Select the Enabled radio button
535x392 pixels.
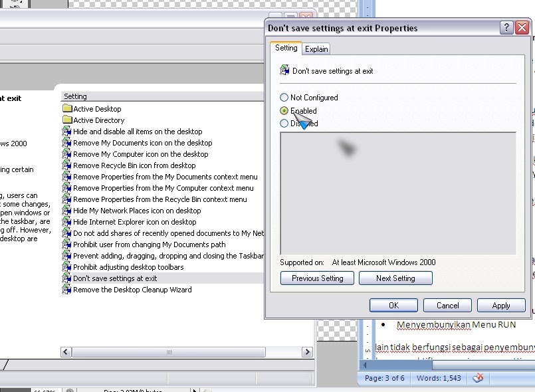[284, 111]
